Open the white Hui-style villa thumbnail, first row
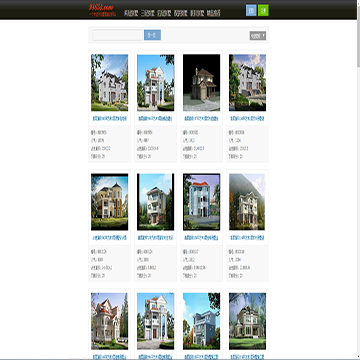360x360 pixels. (109, 82)
